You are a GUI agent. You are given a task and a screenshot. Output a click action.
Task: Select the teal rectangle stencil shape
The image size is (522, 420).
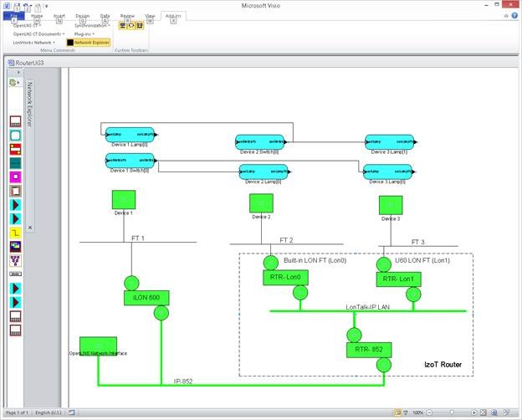[x=15, y=163]
